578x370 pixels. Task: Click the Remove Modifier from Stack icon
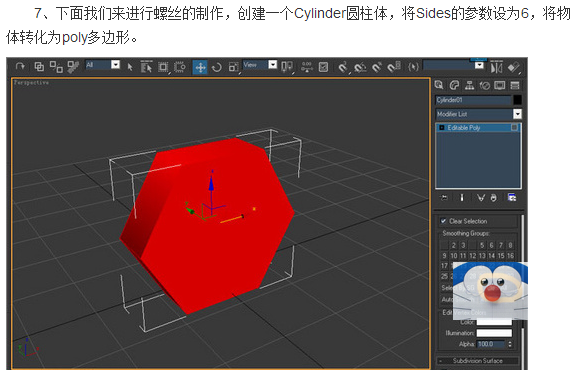coord(494,198)
